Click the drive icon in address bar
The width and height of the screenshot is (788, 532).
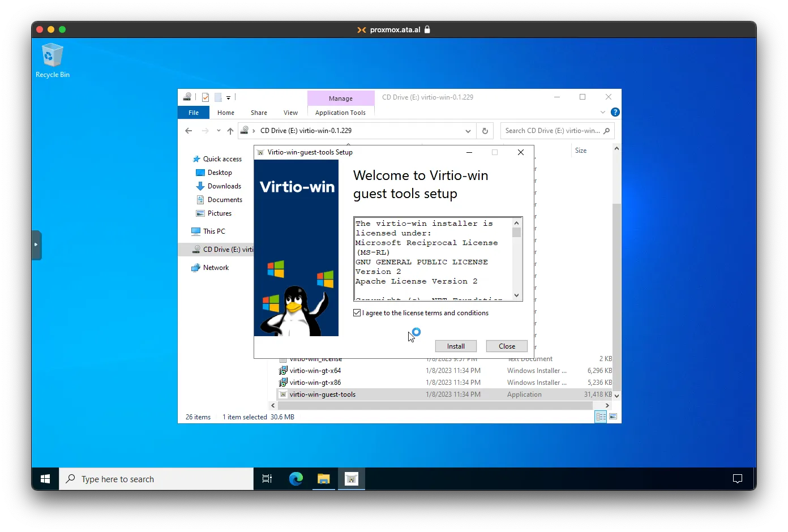click(x=245, y=130)
